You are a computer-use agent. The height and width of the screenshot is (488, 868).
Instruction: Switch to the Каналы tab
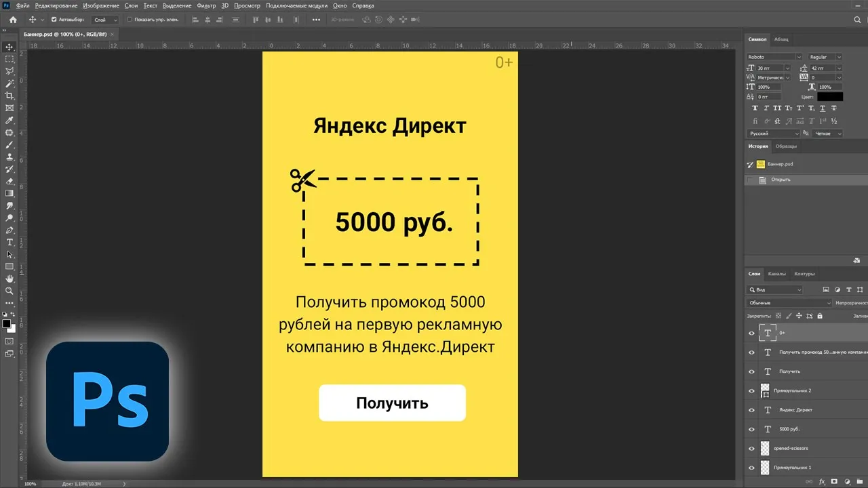coord(776,274)
